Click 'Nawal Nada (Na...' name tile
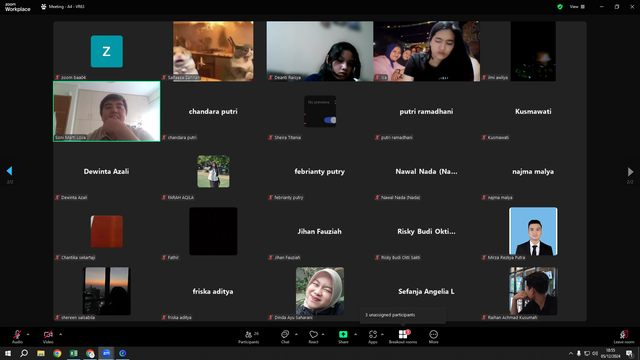The height and width of the screenshot is (360, 640). pos(426,171)
